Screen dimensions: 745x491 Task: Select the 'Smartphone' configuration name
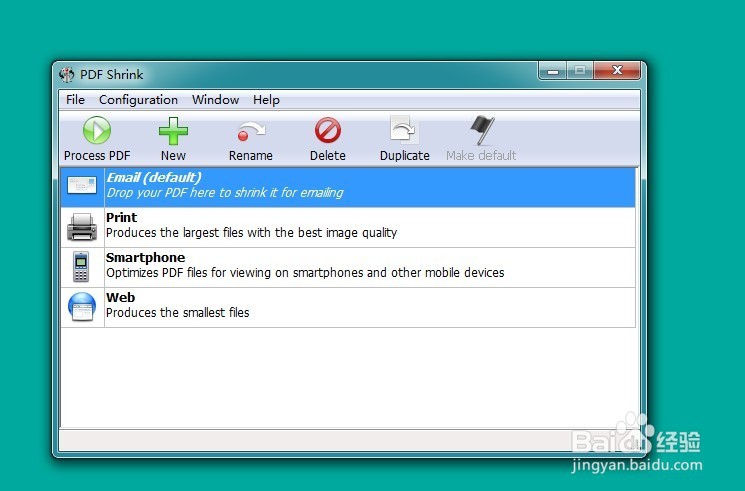(x=145, y=257)
